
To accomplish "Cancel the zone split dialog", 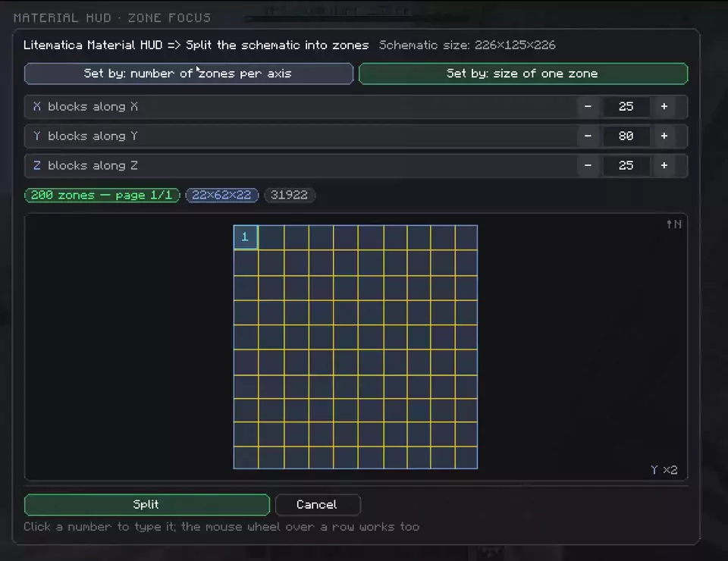I will [x=318, y=505].
